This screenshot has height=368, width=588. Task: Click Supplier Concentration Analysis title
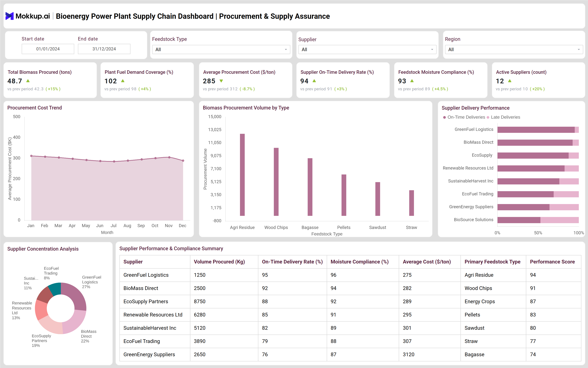43,249
